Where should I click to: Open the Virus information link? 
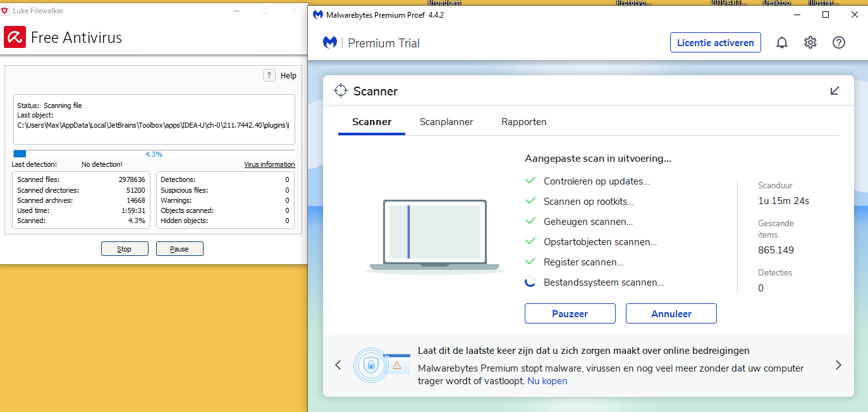(x=269, y=164)
